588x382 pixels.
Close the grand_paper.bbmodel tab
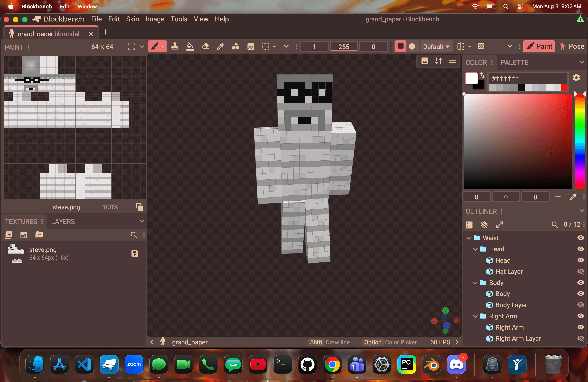point(91,34)
